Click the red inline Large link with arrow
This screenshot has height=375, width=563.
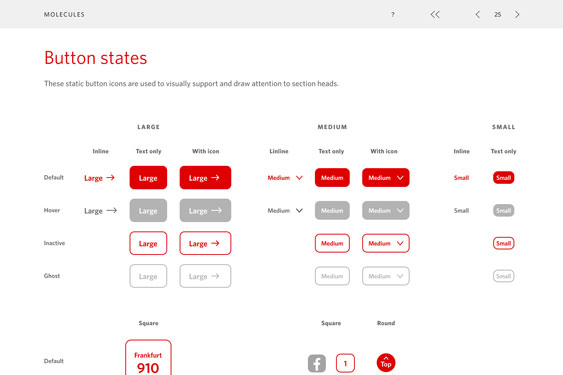click(99, 178)
